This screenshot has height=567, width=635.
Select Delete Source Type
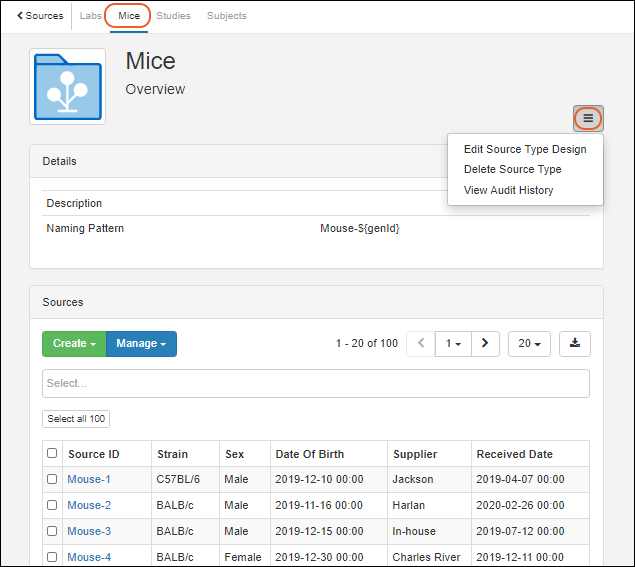512,169
